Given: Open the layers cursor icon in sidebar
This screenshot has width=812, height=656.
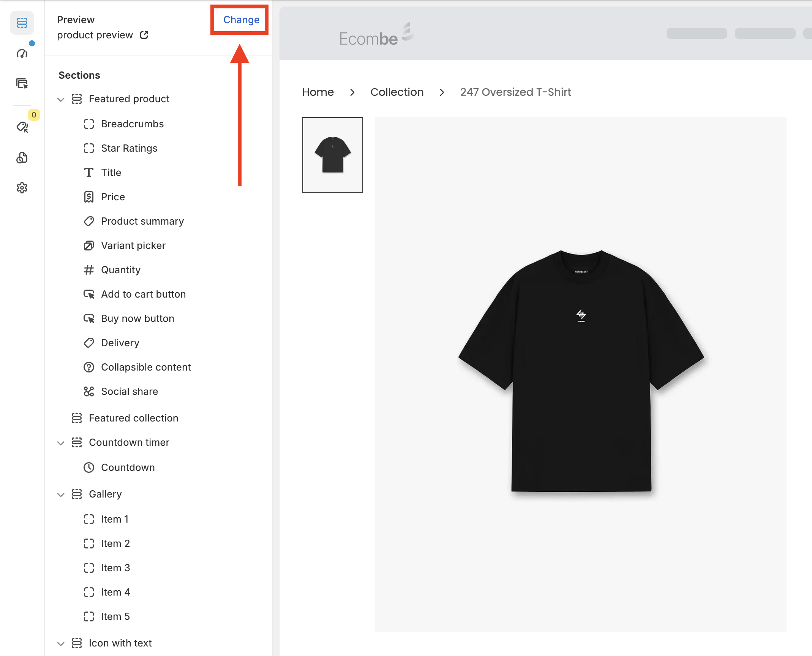Looking at the screenshot, I should pos(22,83).
